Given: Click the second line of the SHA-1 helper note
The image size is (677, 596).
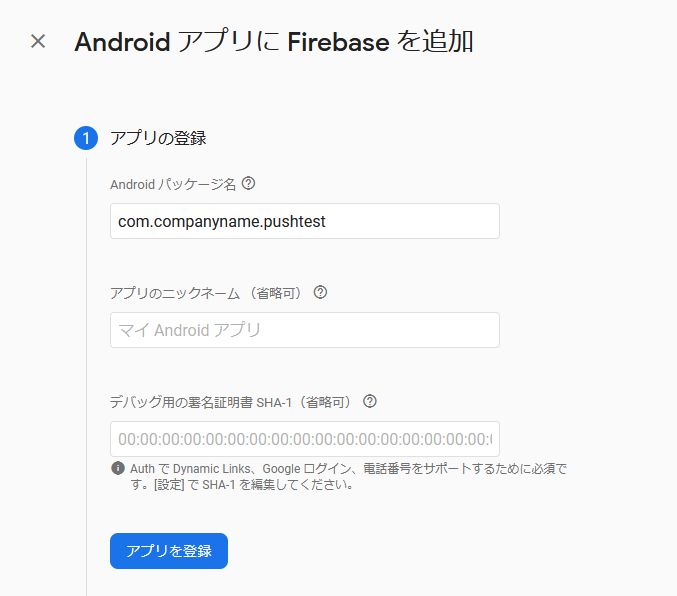Looking at the screenshot, I should pyautogui.click(x=243, y=485).
